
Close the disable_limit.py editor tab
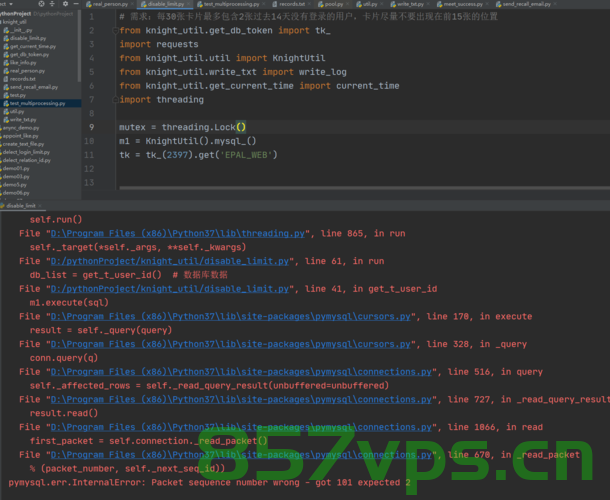pos(188,4)
